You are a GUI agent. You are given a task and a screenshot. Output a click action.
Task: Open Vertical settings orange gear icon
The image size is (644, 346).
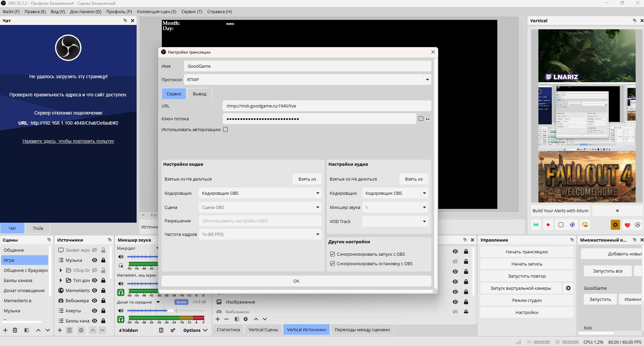point(615,225)
